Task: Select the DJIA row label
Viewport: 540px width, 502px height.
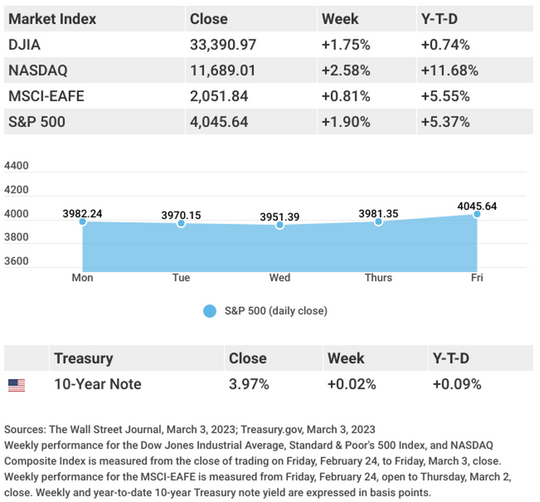Action: pos(24,45)
